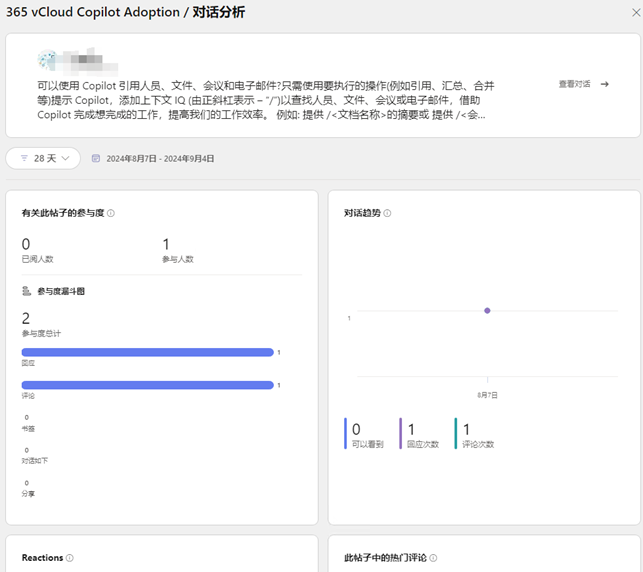Click the 评论 progress bar

tap(148, 385)
